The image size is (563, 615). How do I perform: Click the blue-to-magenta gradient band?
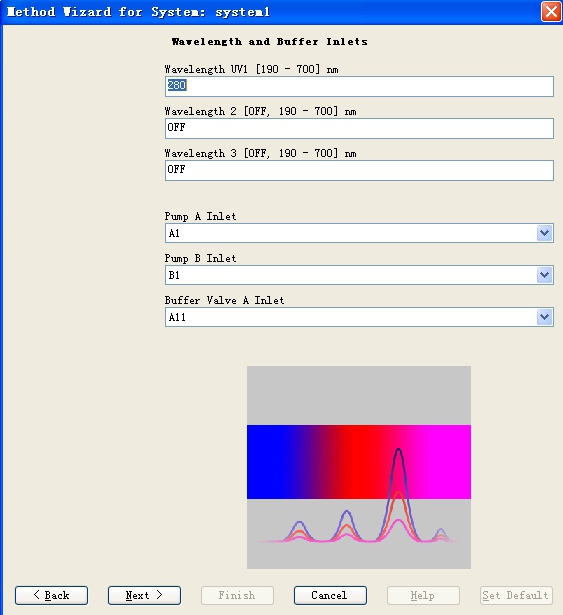(x=359, y=462)
